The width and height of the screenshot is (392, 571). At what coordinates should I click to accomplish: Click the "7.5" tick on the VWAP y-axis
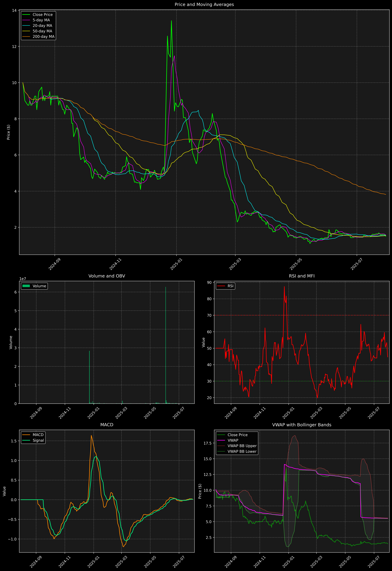click(x=209, y=506)
